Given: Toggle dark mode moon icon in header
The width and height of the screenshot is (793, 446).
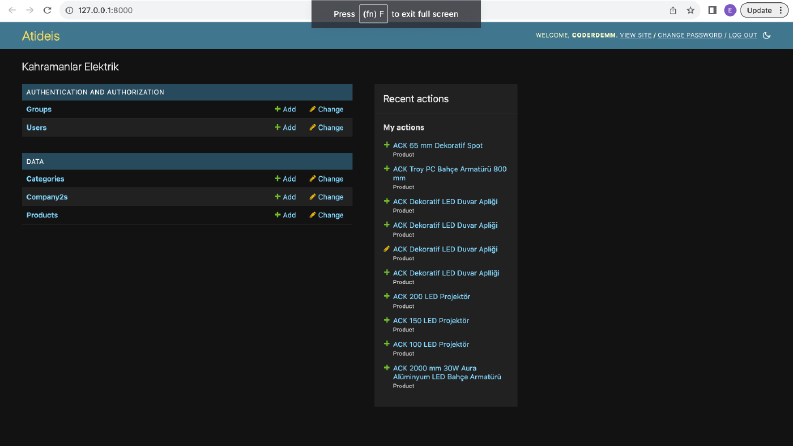Looking at the screenshot, I should click(767, 35).
